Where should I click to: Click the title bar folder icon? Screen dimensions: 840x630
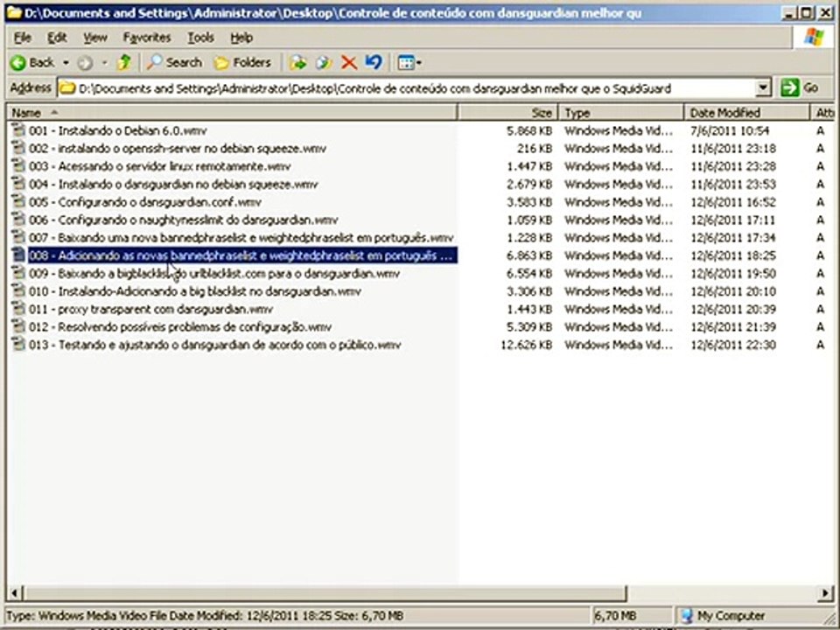[14, 12]
